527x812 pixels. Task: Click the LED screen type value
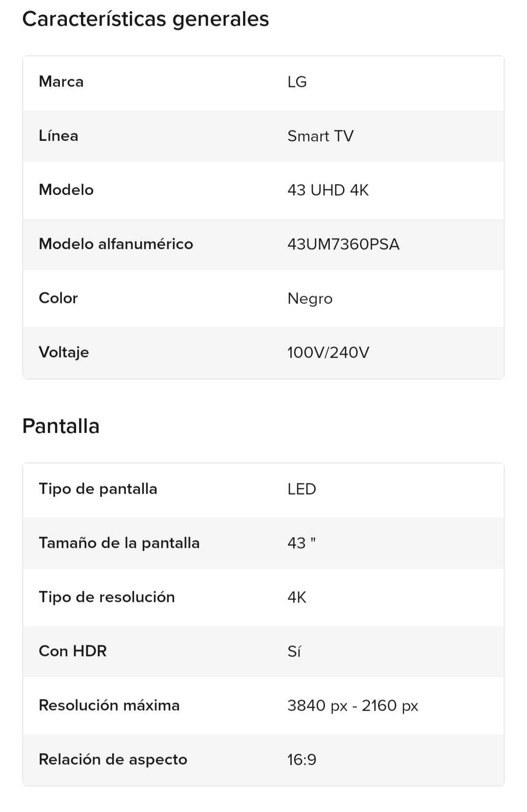(302, 489)
